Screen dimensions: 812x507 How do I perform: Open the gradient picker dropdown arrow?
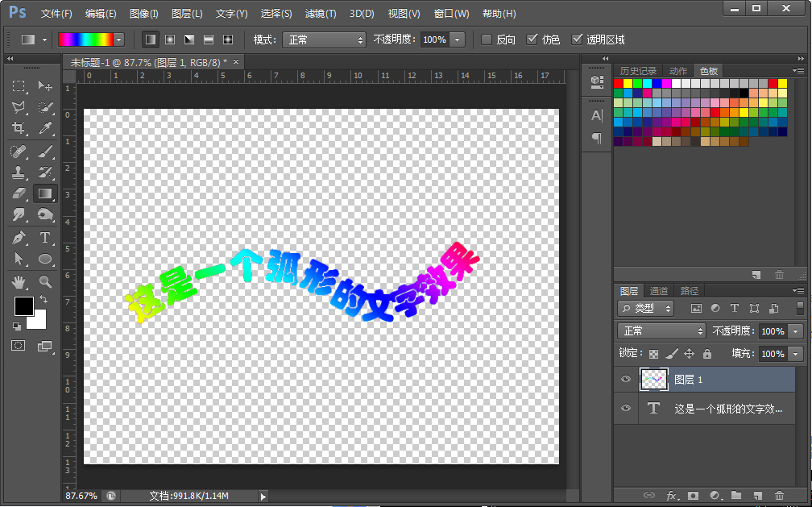pyautogui.click(x=119, y=39)
